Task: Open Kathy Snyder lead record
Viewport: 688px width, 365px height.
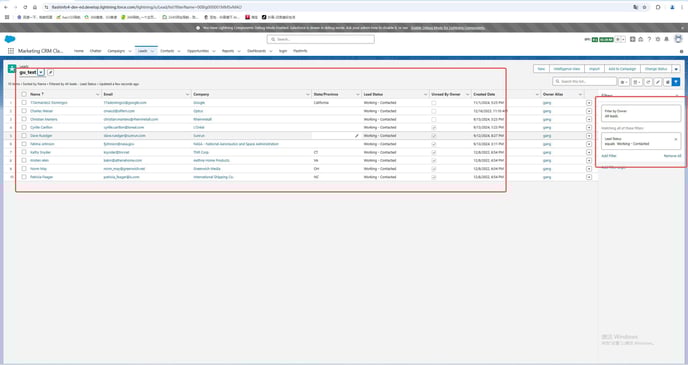Action: coord(40,152)
